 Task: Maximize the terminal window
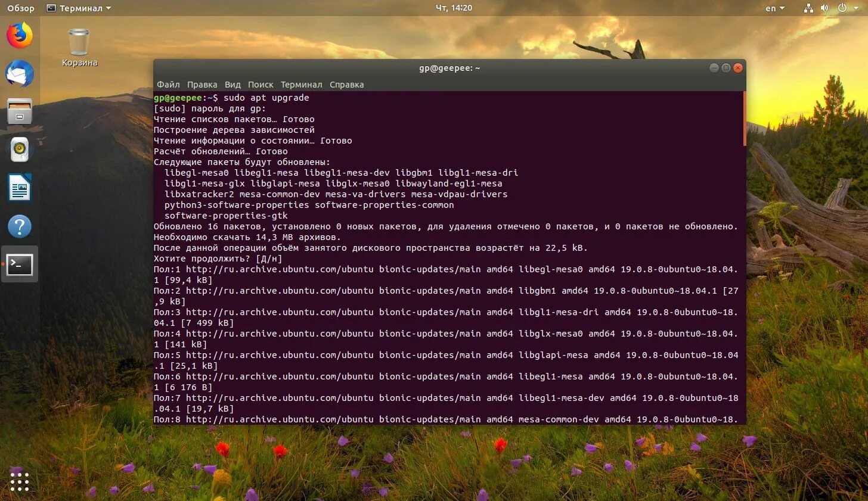point(726,68)
